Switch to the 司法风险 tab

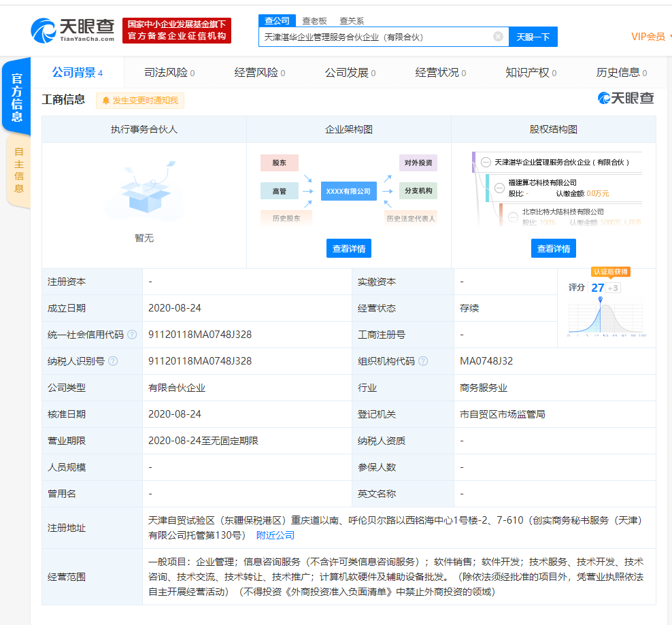click(165, 72)
